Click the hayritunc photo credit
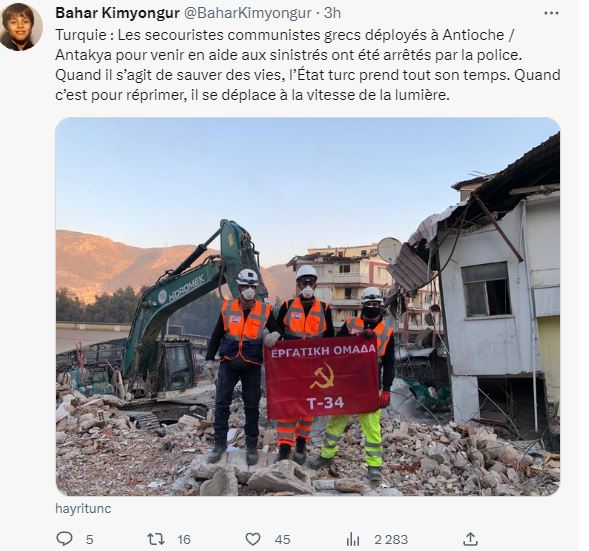589x551 pixels. point(83,508)
